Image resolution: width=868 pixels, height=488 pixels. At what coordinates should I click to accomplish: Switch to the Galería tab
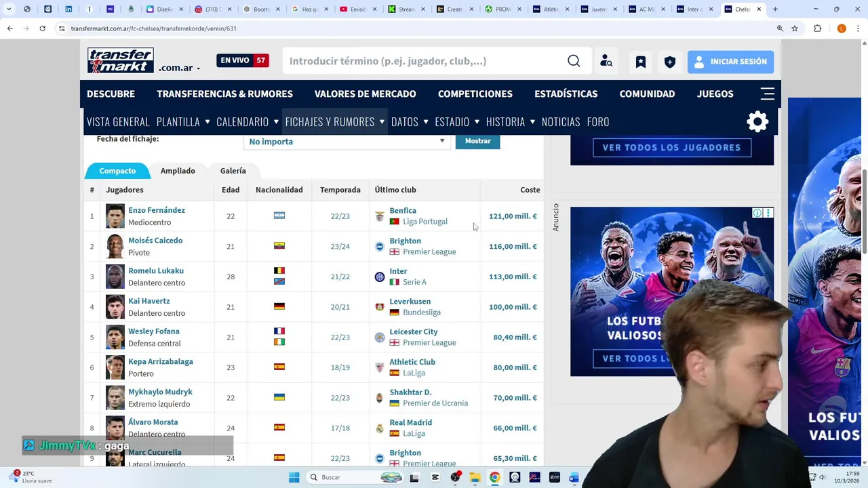click(233, 171)
